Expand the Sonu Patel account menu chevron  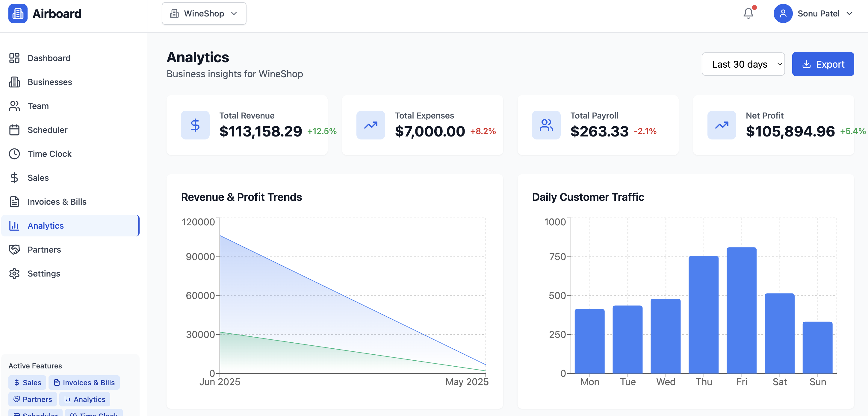(849, 13)
